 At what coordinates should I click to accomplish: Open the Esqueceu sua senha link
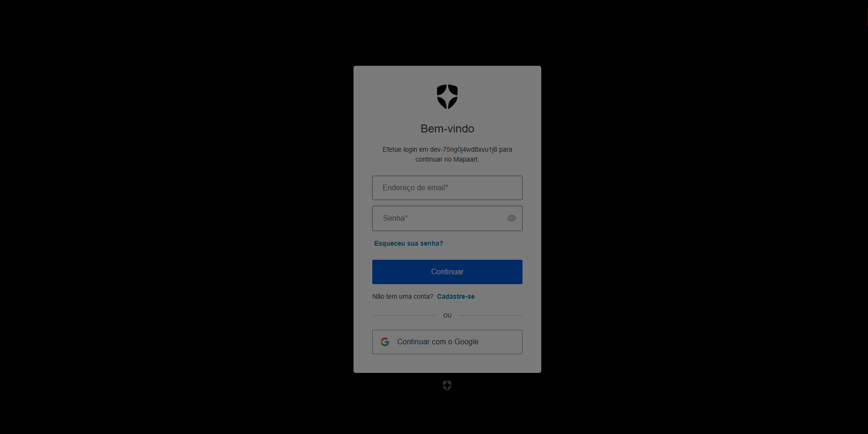408,243
